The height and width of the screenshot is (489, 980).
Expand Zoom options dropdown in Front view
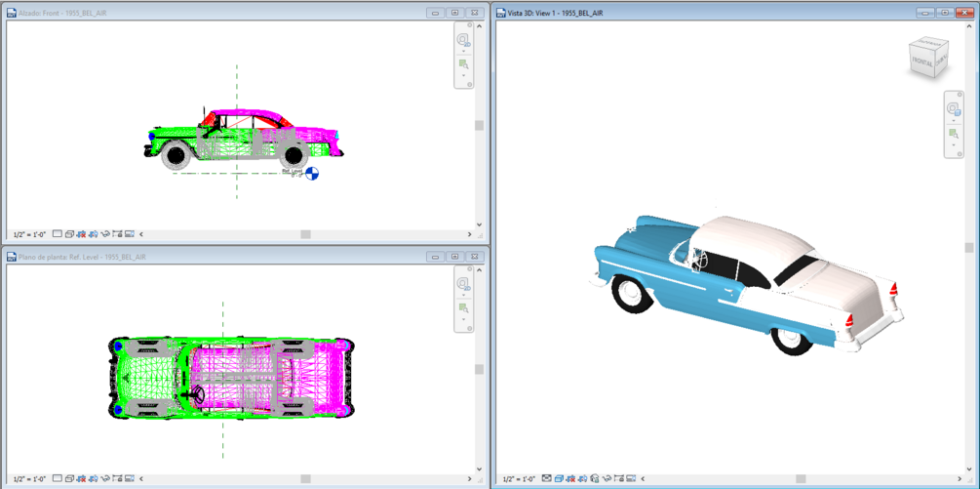pos(464,75)
